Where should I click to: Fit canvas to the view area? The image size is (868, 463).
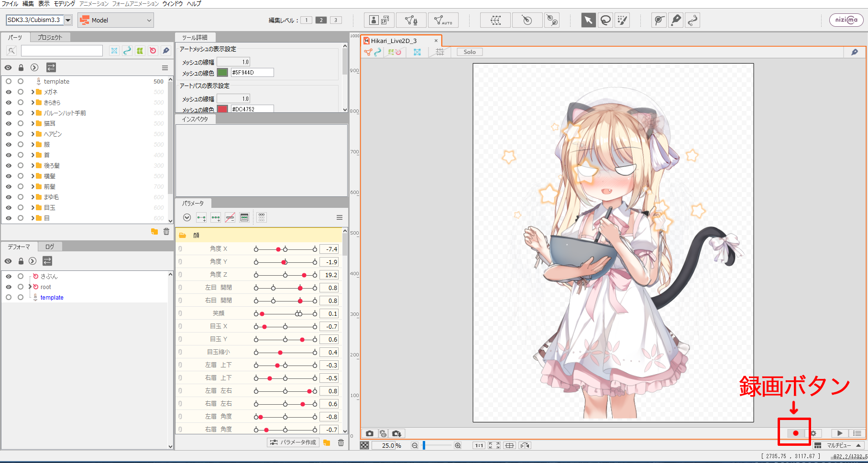pos(494,445)
